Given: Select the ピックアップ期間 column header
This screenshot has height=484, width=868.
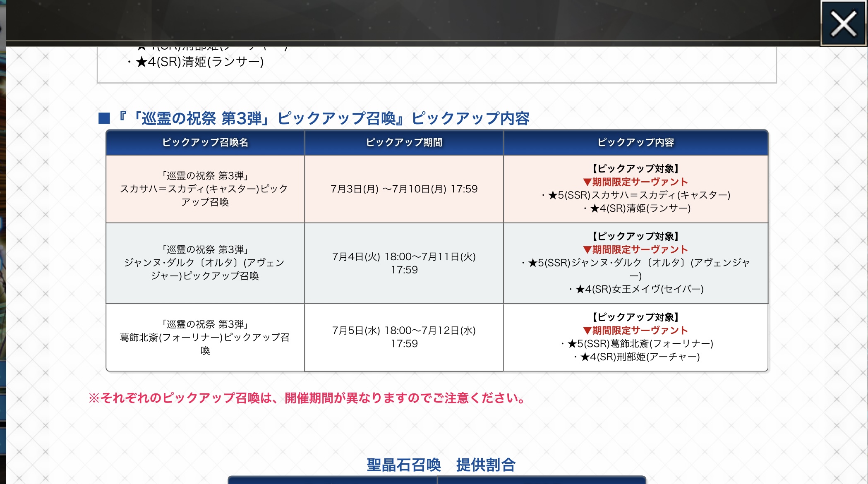Looking at the screenshot, I should pyautogui.click(x=404, y=142).
